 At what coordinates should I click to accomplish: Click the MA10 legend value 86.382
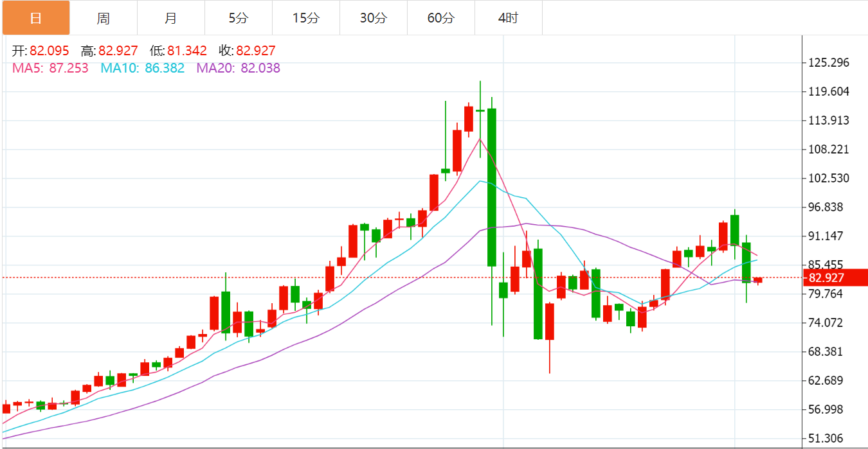165,68
